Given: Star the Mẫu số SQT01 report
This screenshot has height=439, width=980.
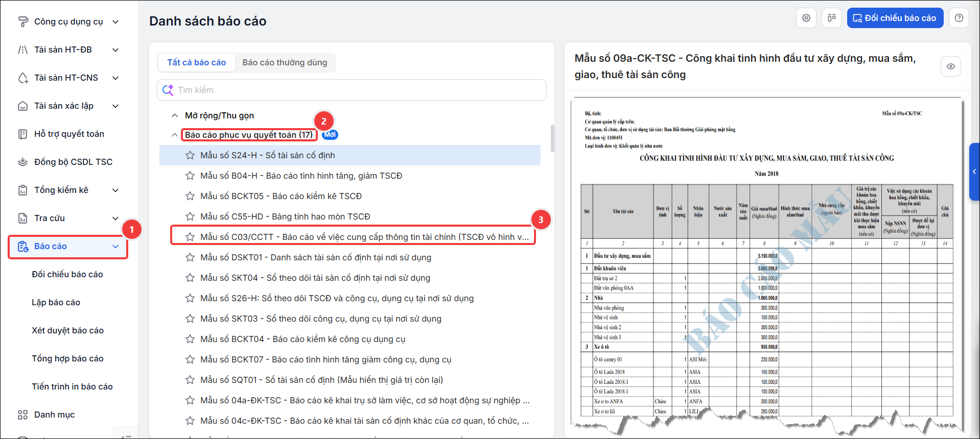Looking at the screenshot, I should coord(190,380).
